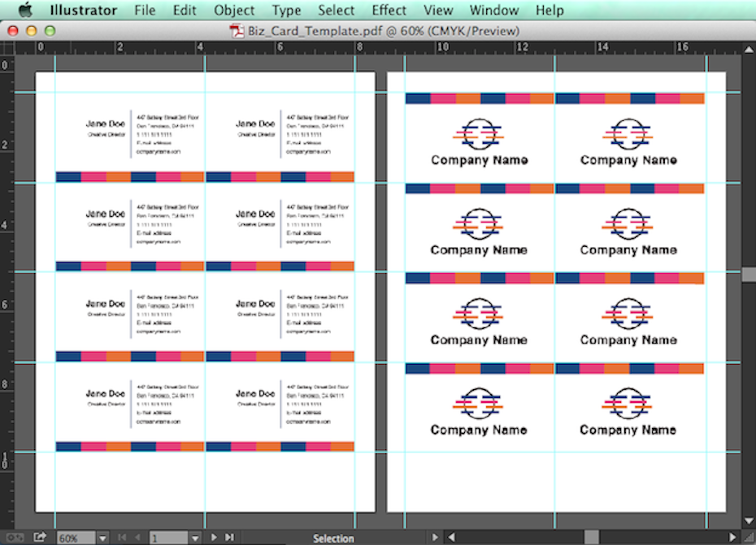This screenshot has height=545, width=756.
Task: Open the artboard navigation dropdown
Action: click(195, 538)
